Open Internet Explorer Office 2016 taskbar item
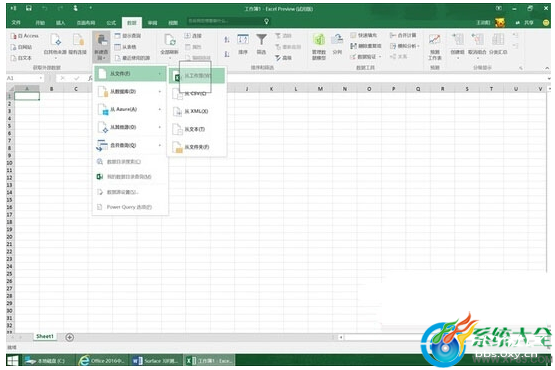 102,360
